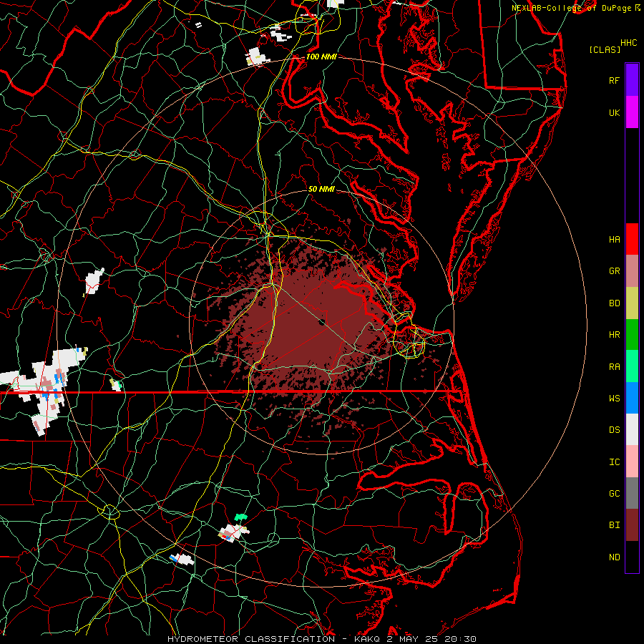This screenshot has height=644, width=644.
Task: Select the IC pink legend swatch
Action: pyautogui.click(x=632, y=462)
